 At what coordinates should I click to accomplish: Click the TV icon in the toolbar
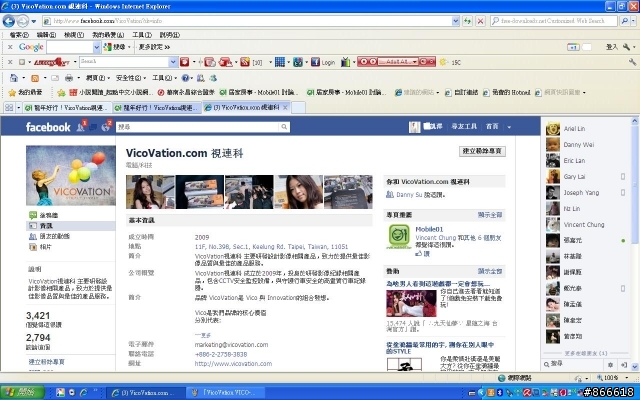345,62
